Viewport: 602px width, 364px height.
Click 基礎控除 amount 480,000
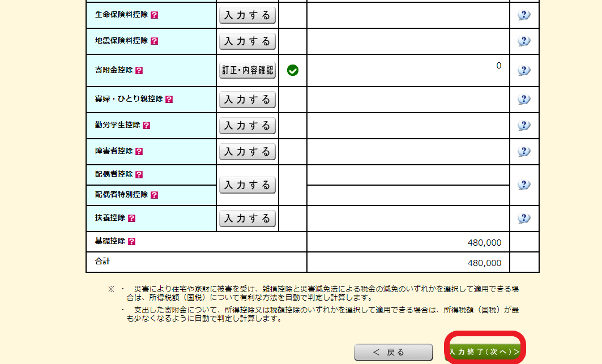coord(484,243)
